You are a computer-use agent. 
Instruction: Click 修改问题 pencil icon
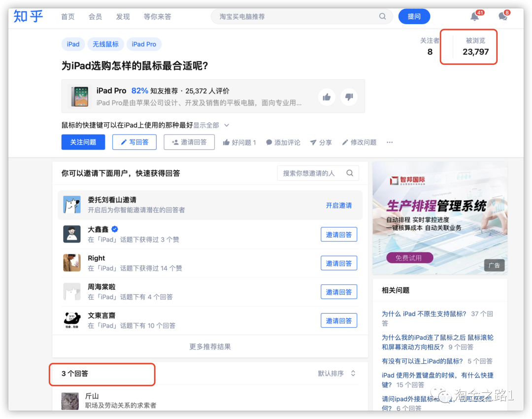click(359, 142)
